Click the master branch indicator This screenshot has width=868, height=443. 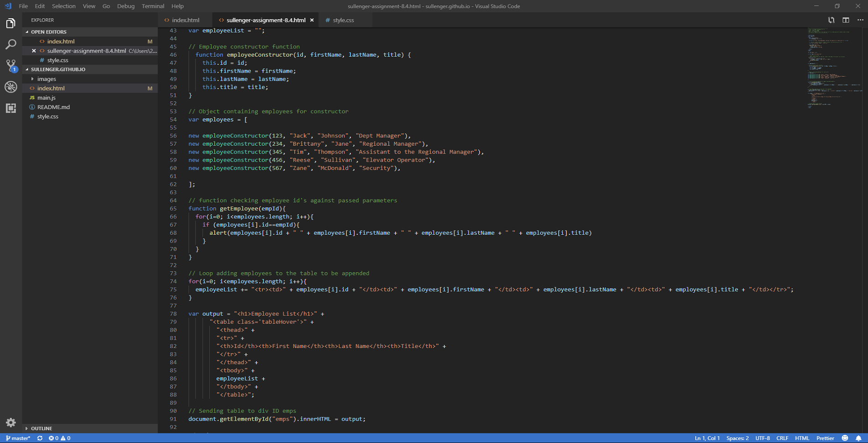[18, 438]
